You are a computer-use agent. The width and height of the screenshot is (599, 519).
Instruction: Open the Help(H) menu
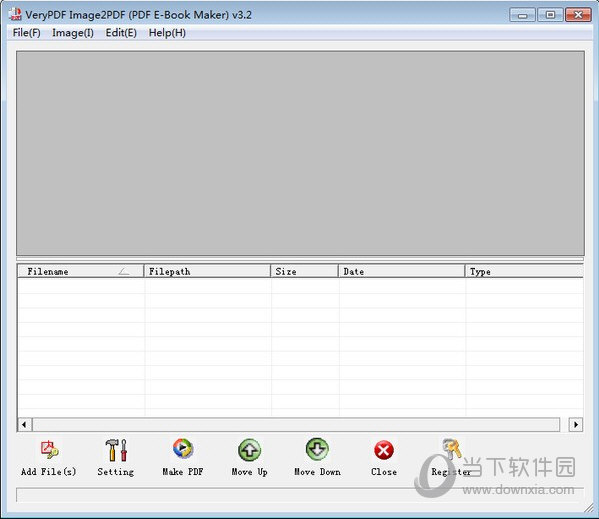(167, 33)
